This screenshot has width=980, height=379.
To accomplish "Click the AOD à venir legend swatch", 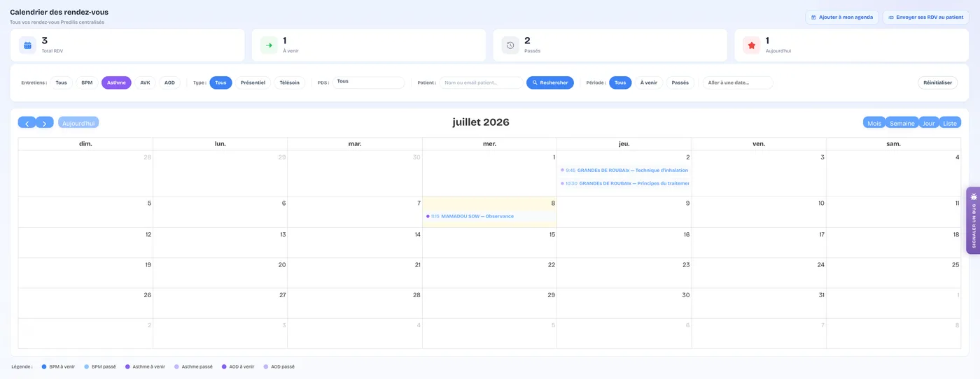I will 224,366.
